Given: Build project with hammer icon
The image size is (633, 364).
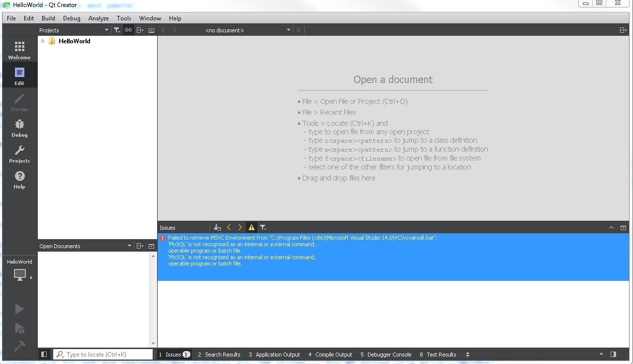Looking at the screenshot, I should [19, 346].
